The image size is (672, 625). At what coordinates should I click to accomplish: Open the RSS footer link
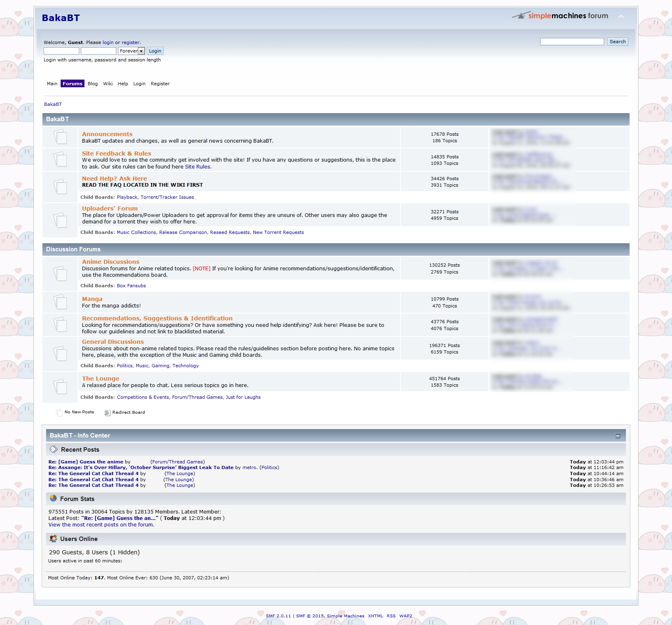(x=391, y=616)
